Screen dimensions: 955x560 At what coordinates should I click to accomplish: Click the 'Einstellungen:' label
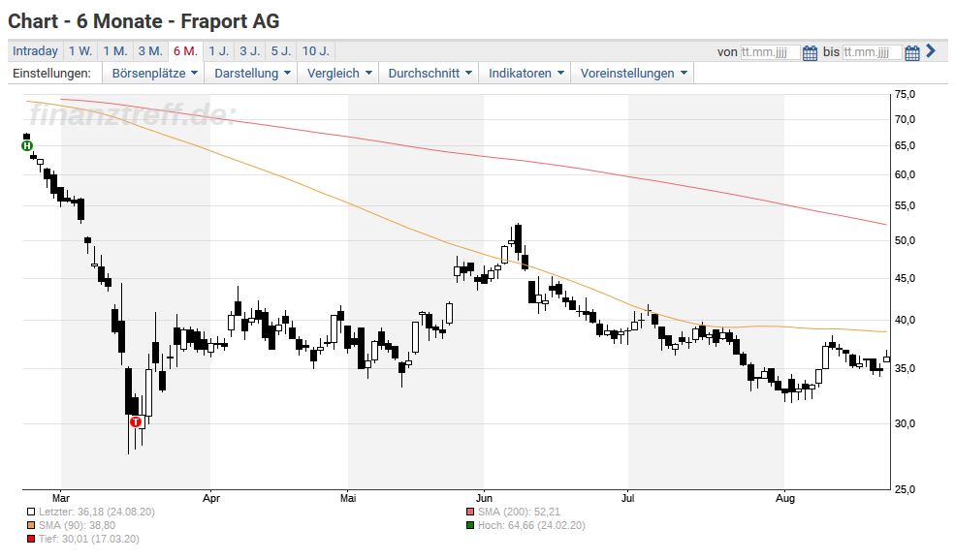pos(51,73)
